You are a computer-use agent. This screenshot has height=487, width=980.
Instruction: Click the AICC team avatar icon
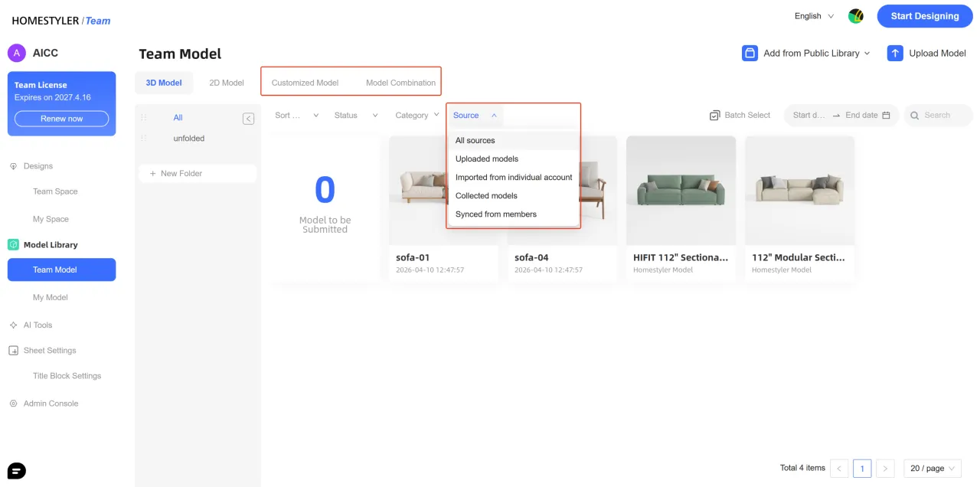point(17,53)
